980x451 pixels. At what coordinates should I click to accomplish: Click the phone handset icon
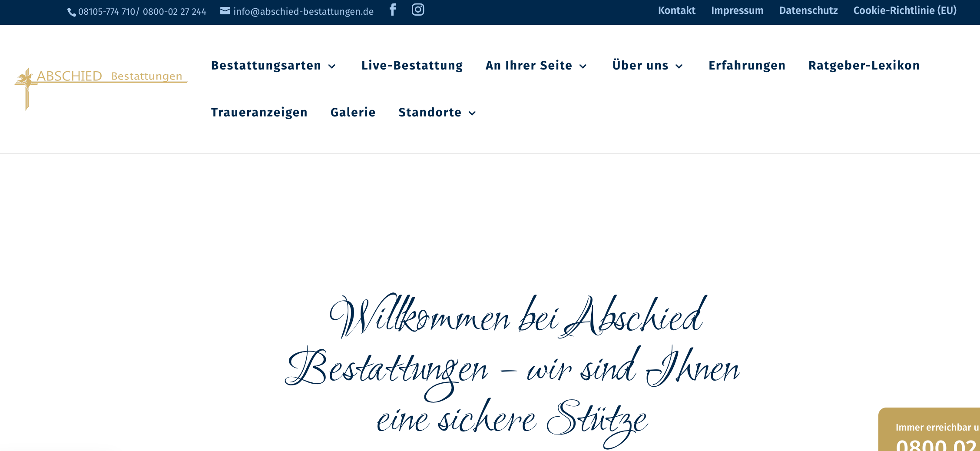click(72, 12)
